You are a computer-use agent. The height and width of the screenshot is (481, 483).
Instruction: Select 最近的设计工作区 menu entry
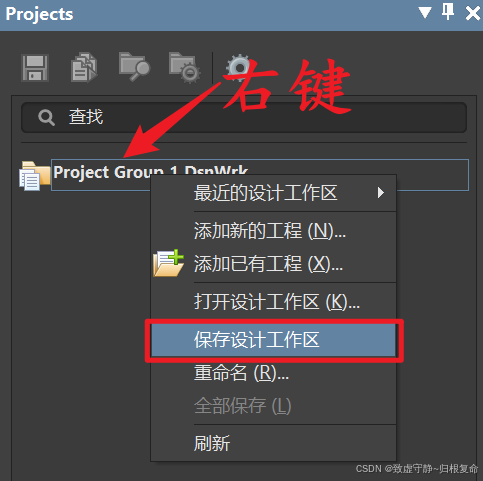pyautogui.click(x=273, y=193)
